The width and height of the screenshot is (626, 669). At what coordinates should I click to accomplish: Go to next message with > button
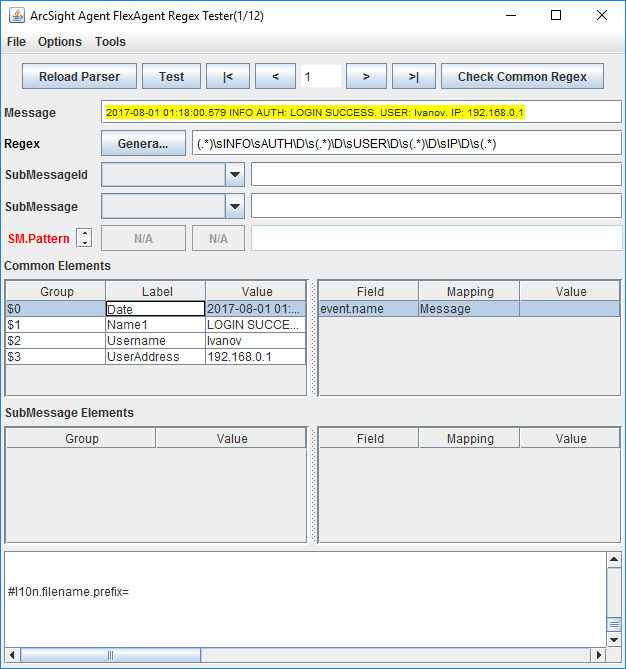366,76
